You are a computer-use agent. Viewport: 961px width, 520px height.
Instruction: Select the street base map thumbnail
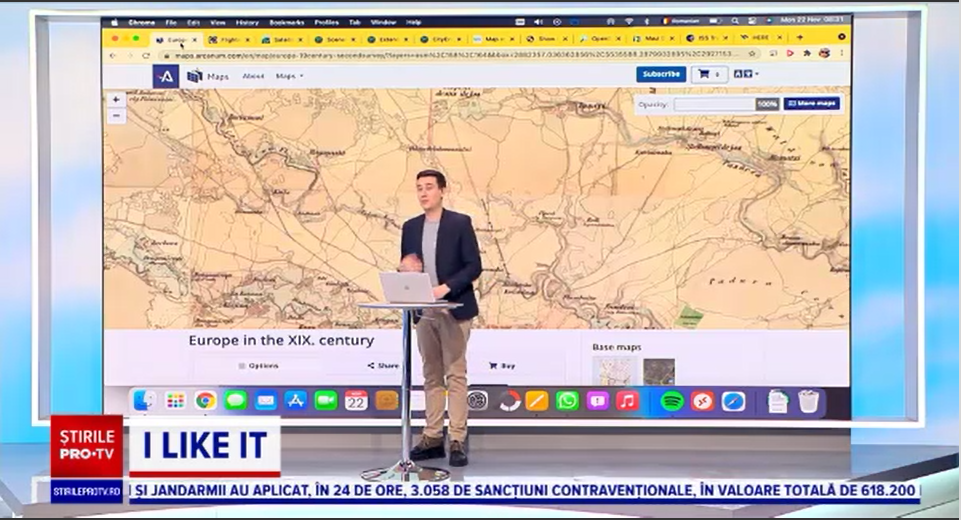coord(615,371)
